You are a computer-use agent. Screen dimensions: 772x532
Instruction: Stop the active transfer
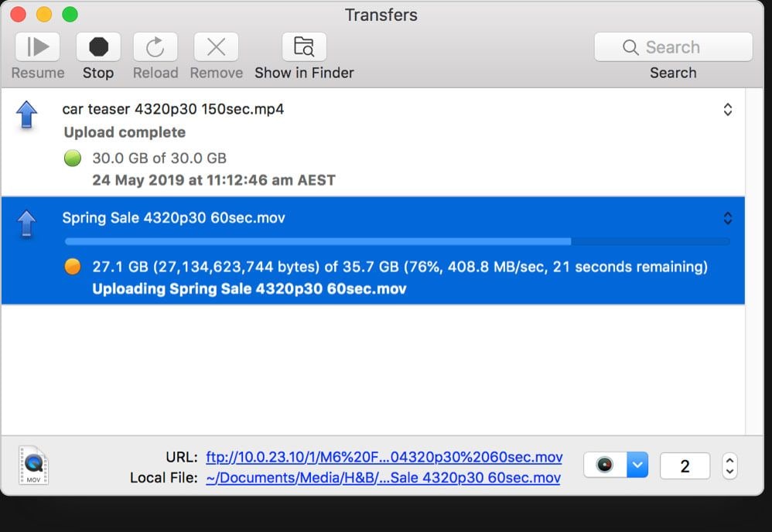click(98, 46)
